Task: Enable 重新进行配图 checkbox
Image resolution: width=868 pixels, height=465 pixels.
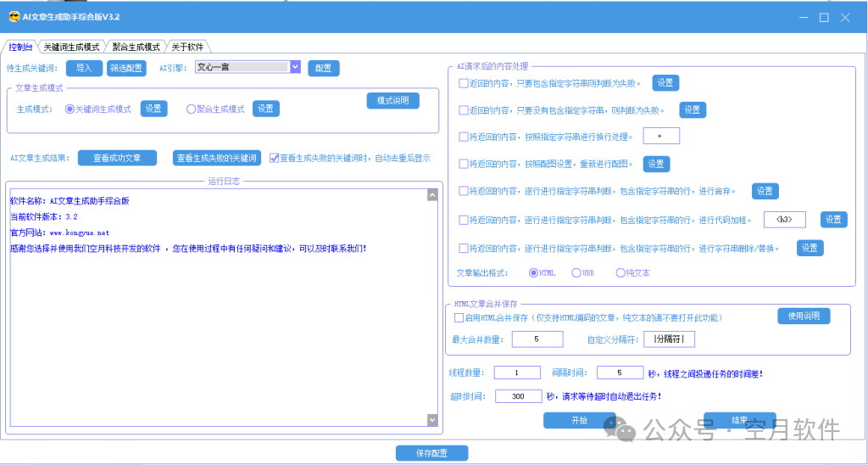Action: 464,164
